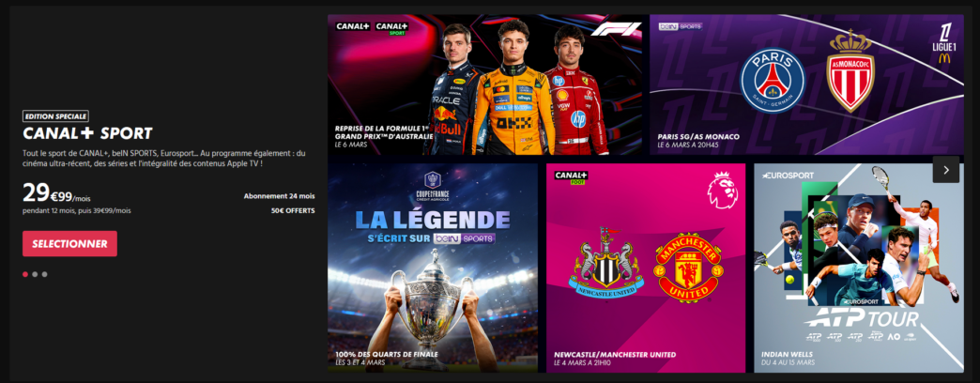980x383 pixels.
Task: Select the second carousel dot
Action: pyautogui.click(x=35, y=274)
